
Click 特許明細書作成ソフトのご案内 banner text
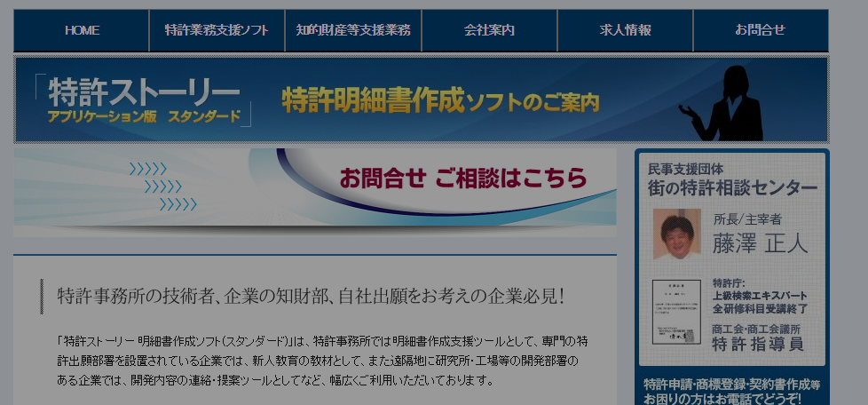(x=440, y=100)
